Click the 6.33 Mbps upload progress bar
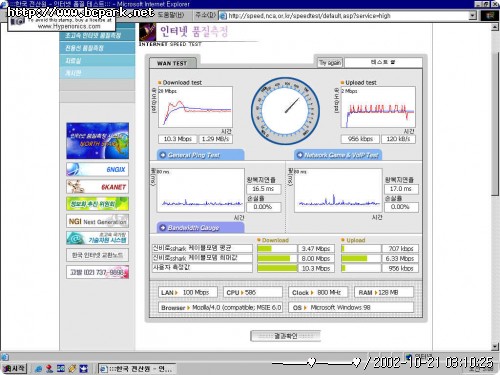 361,258
